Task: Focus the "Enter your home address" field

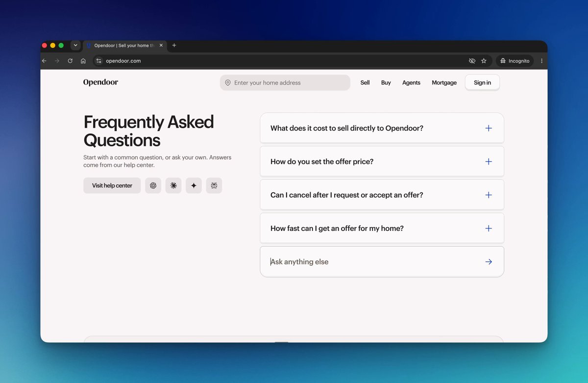Action: (x=285, y=83)
